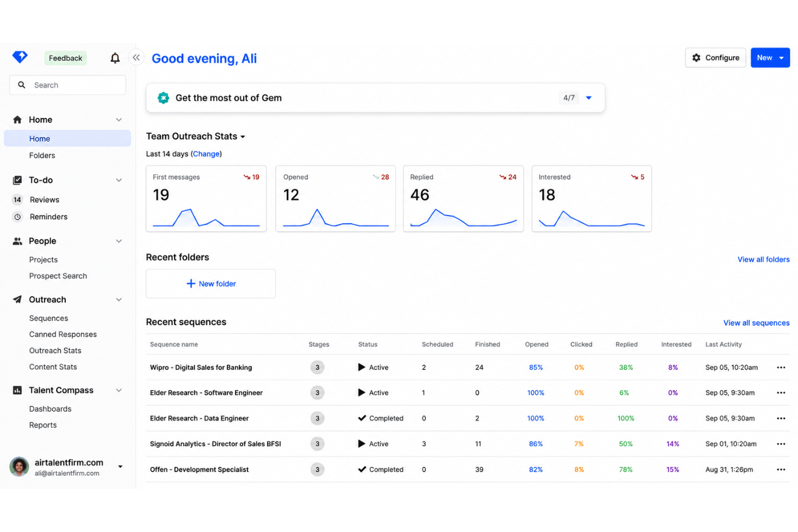Click the Talent Compass chart icon
Viewport: 798px width, 532px height.
pos(17,390)
